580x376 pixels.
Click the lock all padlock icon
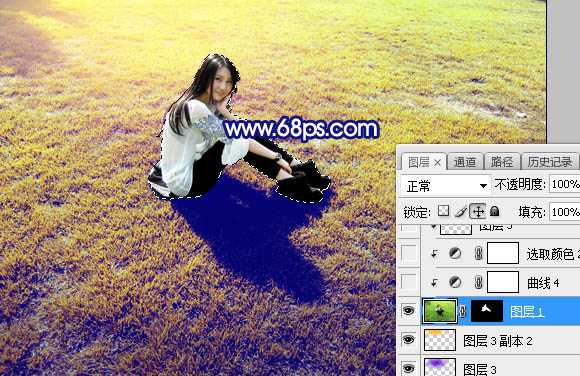(495, 211)
